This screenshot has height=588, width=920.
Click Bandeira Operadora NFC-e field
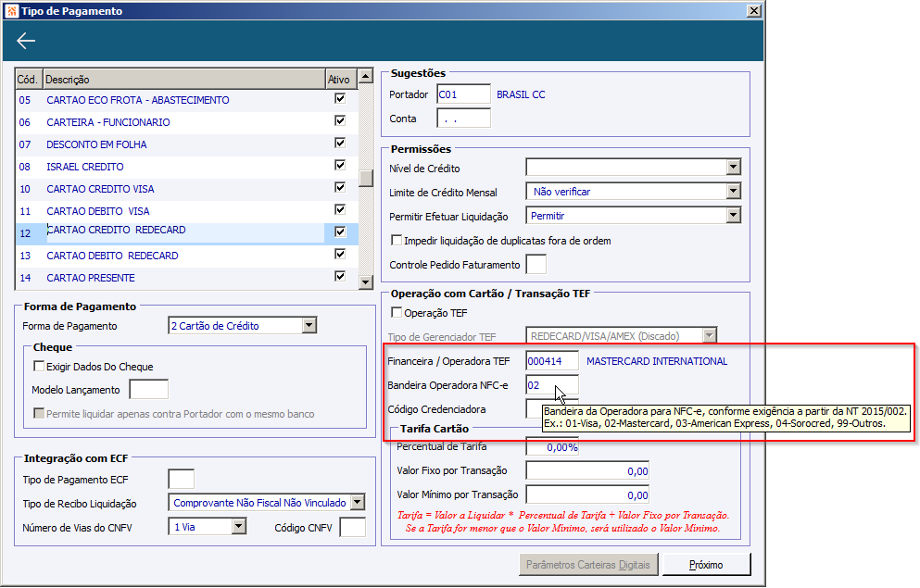(x=552, y=385)
